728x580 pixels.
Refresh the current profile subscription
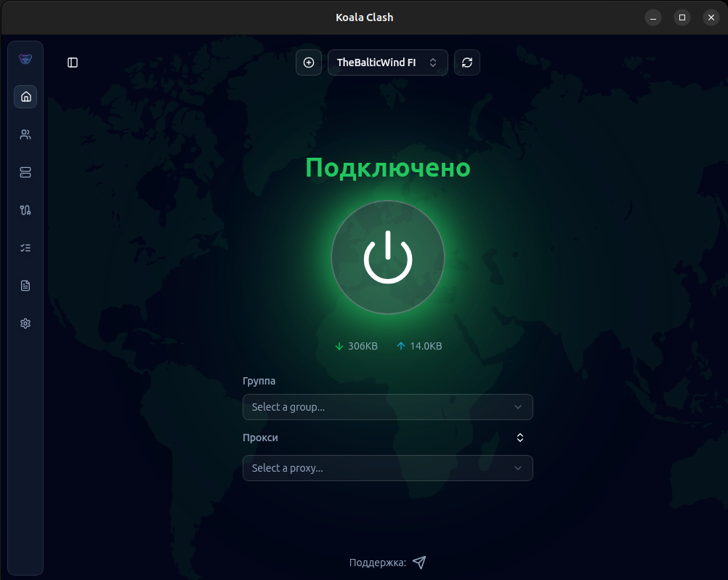[467, 63]
